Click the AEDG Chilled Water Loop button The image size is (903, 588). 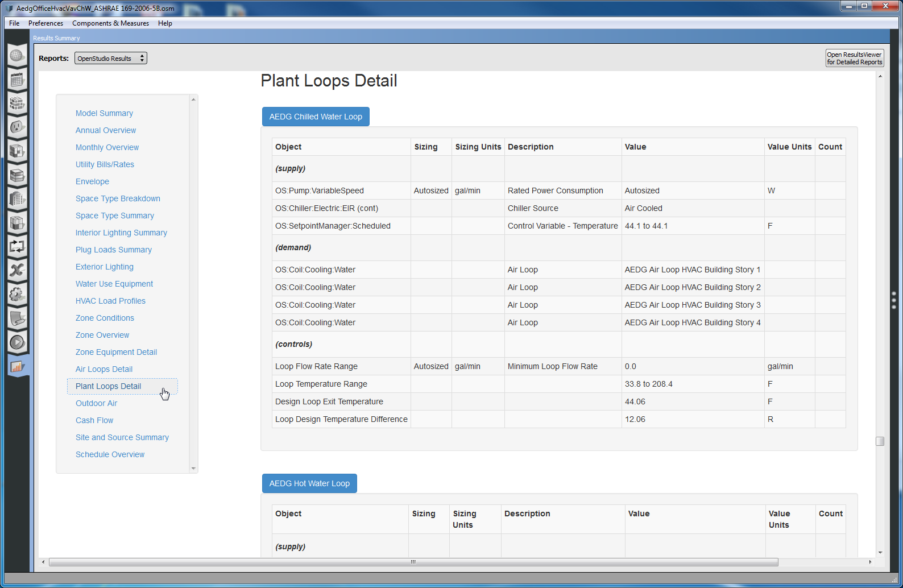316,117
